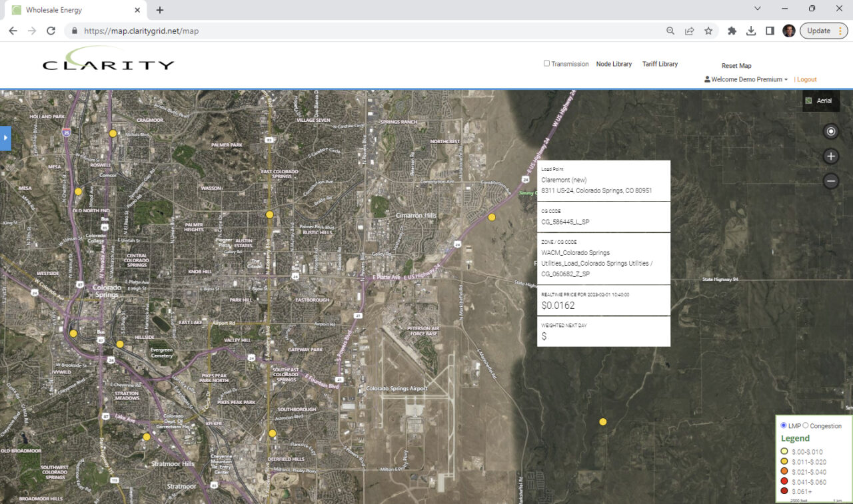Zoom in with the plus map button

pos(830,156)
